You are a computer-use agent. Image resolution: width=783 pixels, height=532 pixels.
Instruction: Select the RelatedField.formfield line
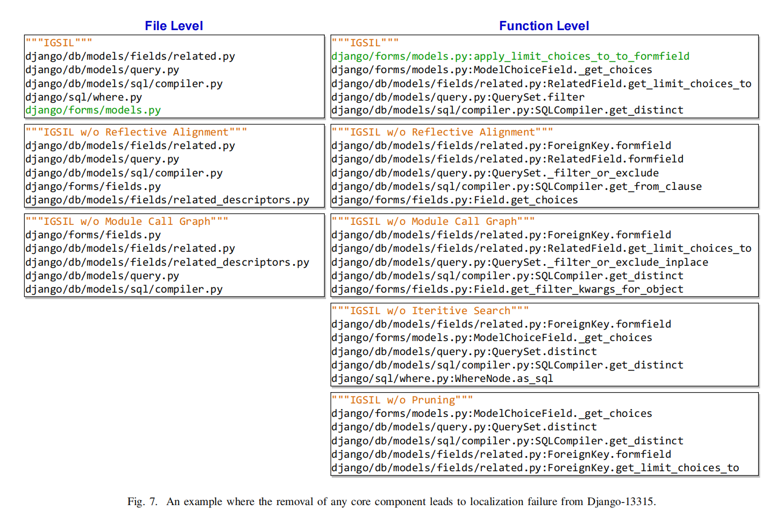[x=508, y=159]
